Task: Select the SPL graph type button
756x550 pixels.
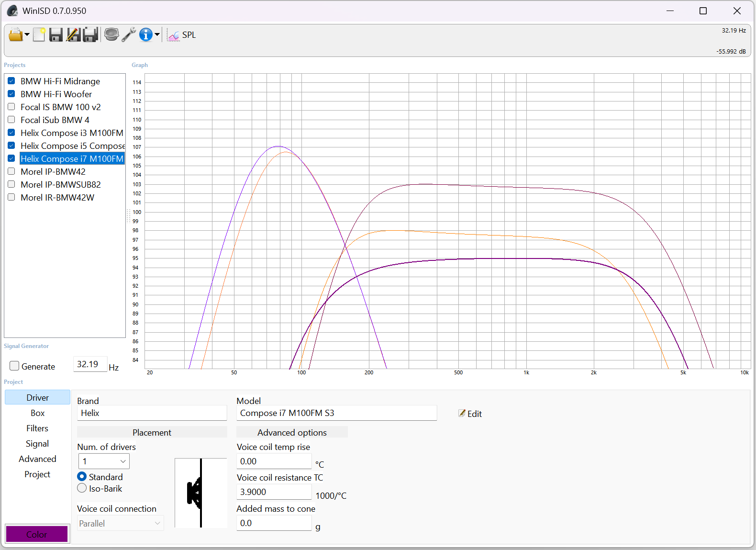Action: pyautogui.click(x=182, y=35)
